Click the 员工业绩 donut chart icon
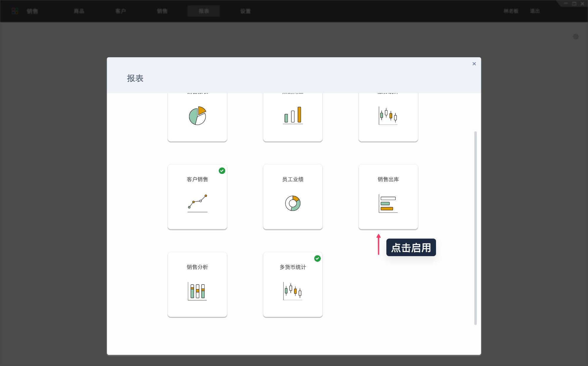This screenshot has height=366, width=588. (x=293, y=203)
